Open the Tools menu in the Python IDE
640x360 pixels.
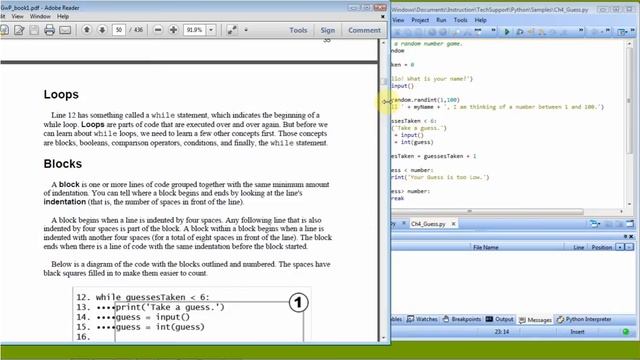point(460,20)
